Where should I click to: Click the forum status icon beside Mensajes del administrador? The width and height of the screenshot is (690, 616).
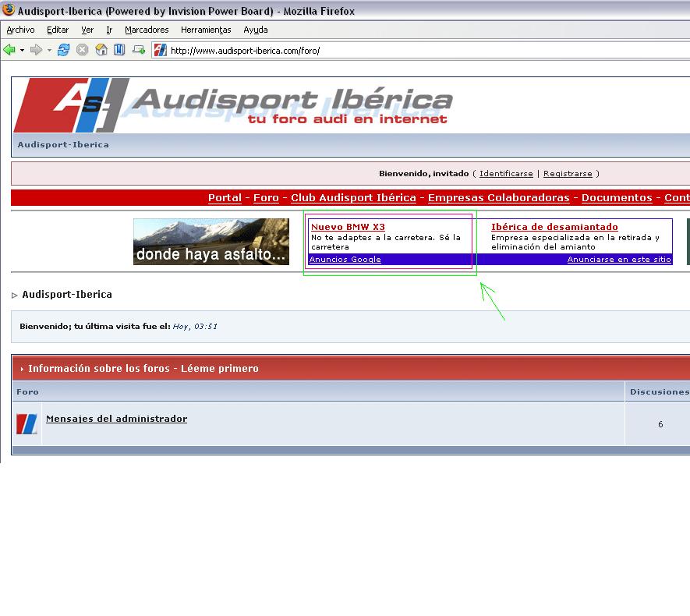27,424
